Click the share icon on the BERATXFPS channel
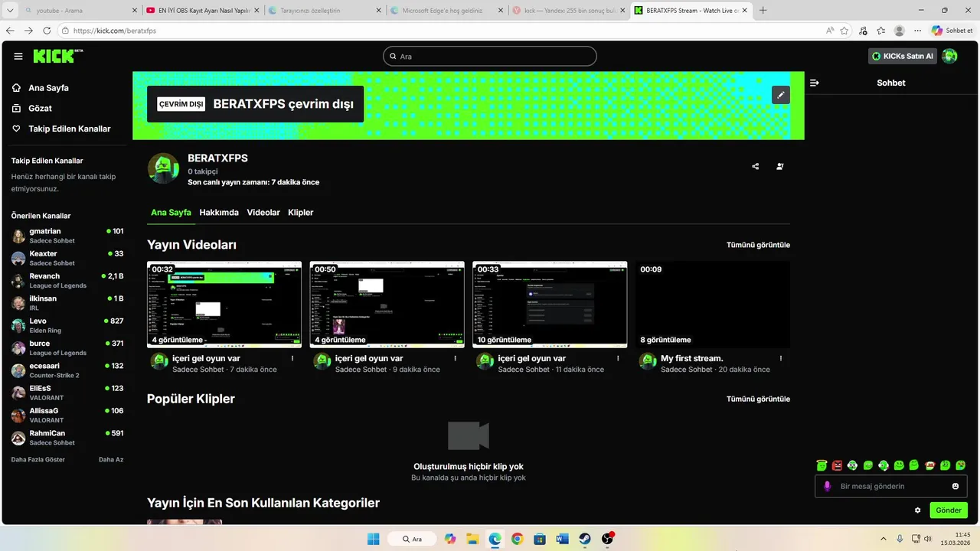Viewport: 980px width, 551px height. coord(756,166)
